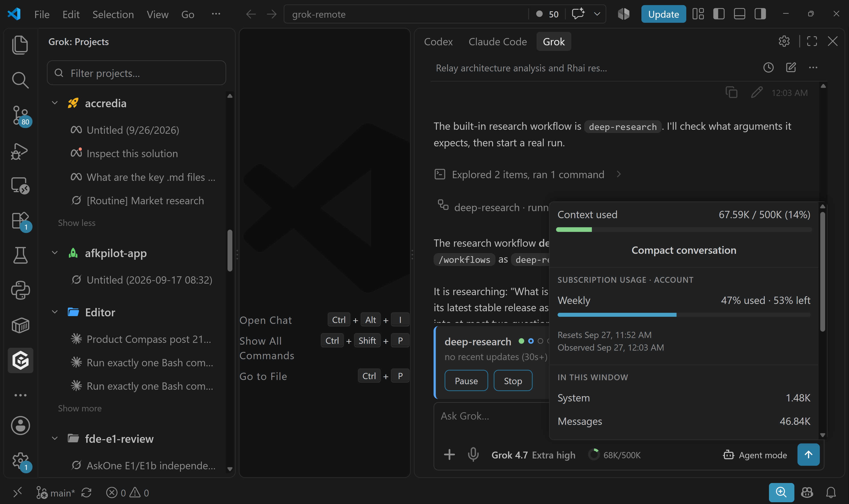Customize editor layout
This screenshot has width=849, height=504.
click(x=698, y=14)
